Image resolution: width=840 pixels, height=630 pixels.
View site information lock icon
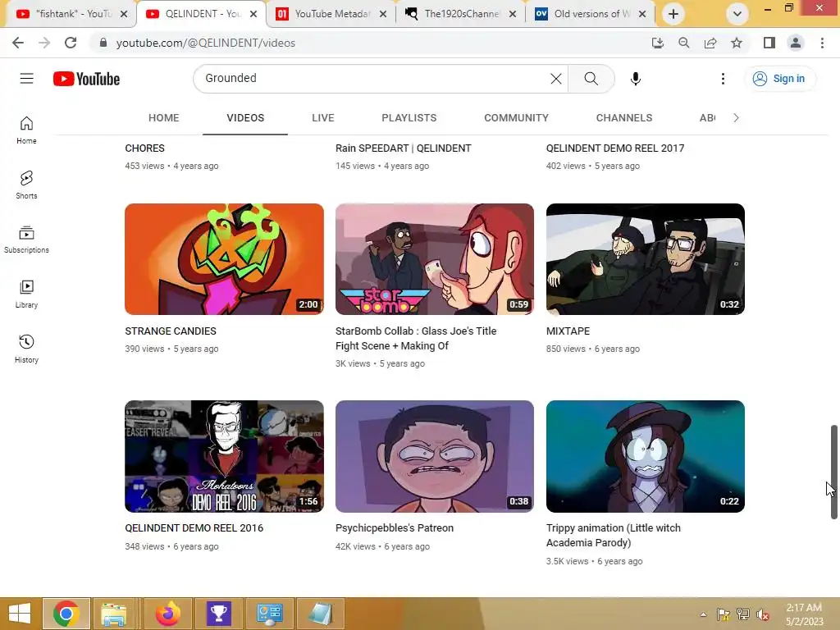click(103, 43)
